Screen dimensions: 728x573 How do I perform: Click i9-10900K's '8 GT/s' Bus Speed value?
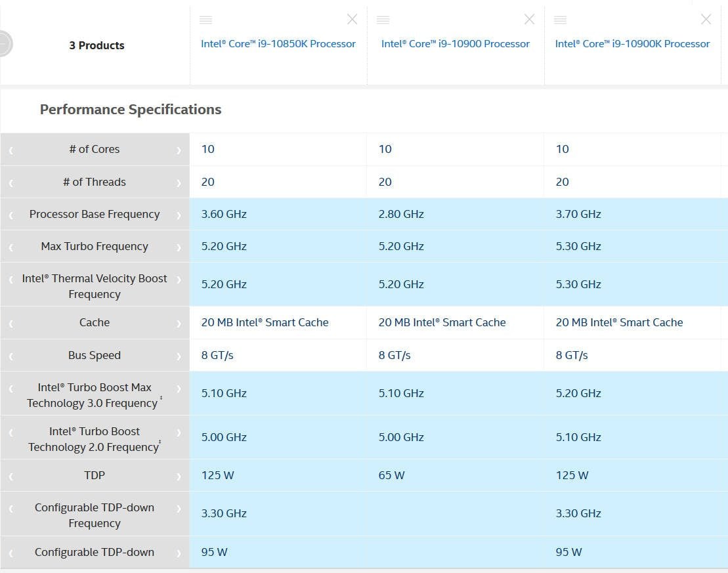coord(572,355)
